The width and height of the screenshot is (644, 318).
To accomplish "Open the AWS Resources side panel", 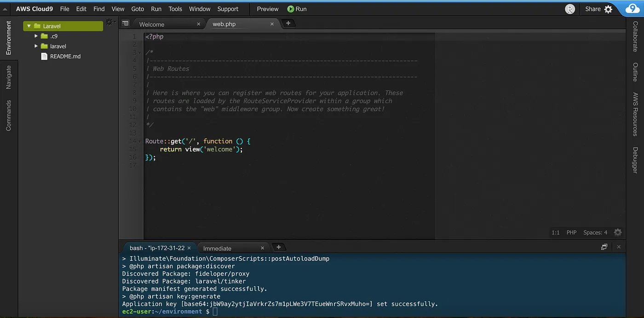I will [635, 114].
